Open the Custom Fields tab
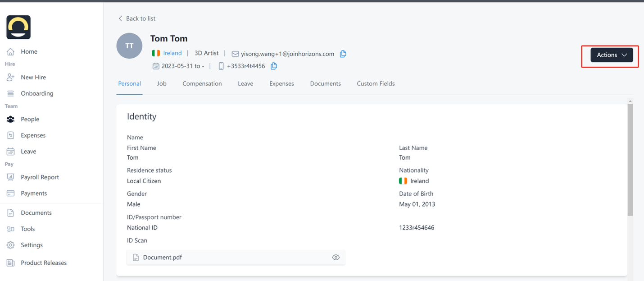 pos(376,84)
